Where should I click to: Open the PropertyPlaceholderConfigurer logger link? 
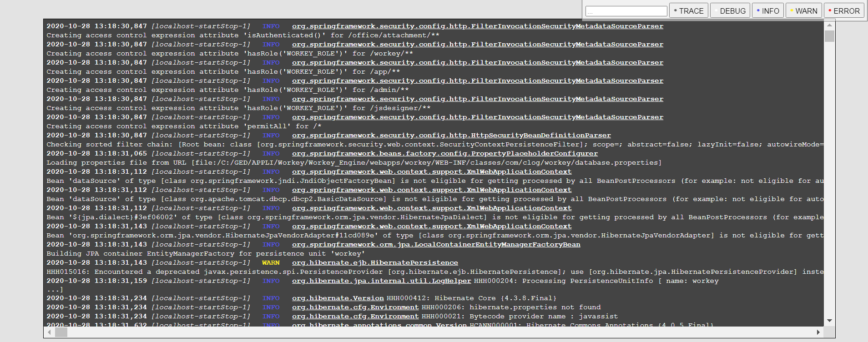[x=444, y=154]
